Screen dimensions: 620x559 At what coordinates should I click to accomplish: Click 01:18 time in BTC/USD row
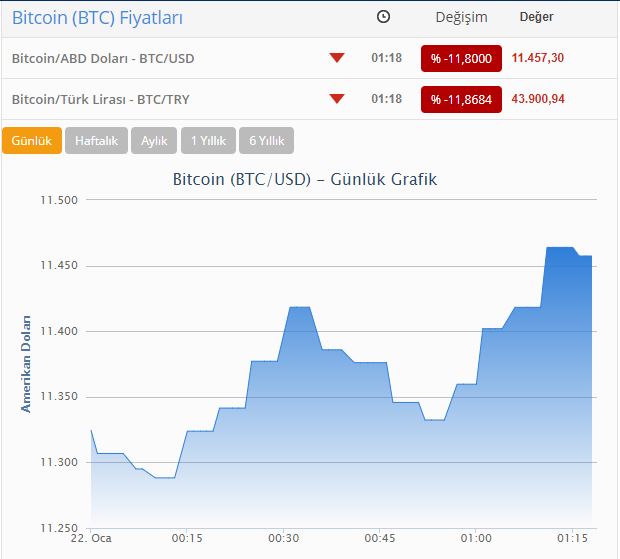pos(386,58)
